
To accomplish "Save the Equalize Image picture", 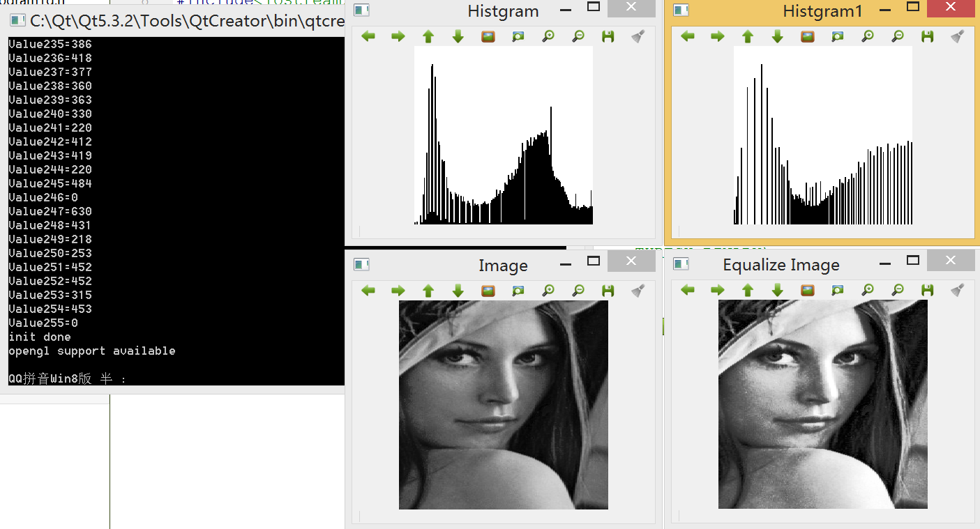I will pos(928,290).
